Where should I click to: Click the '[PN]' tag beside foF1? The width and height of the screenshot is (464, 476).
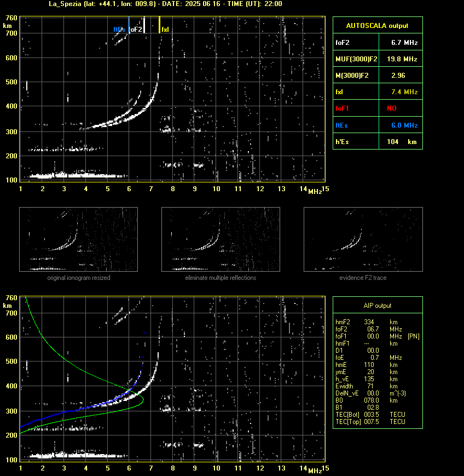[x=413, y=336]
